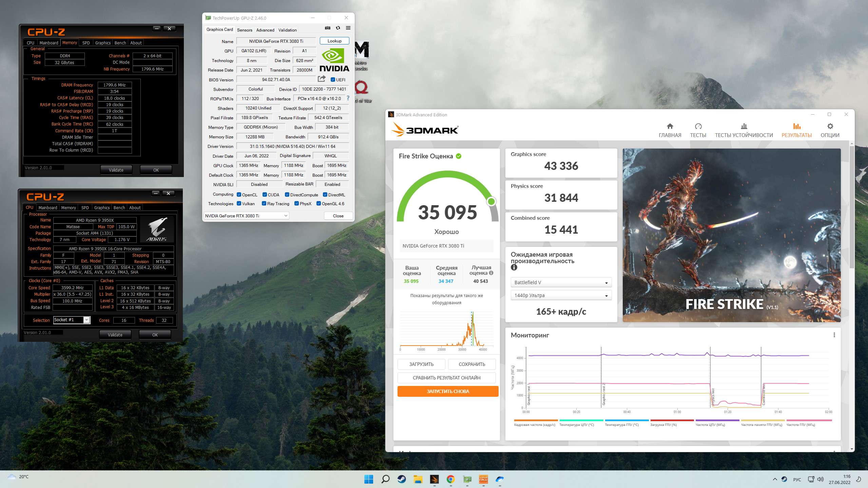Click OK in lower CPU-Z CPU window

(x=155, y=335)
